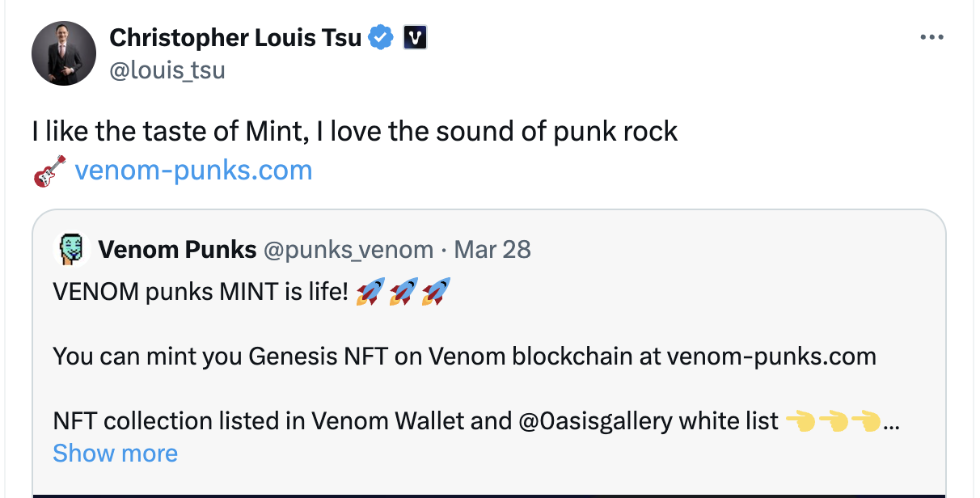The height and width of the screenshot is (498, 980).
Task: Click the blue verified badge next to Christopher Louis Tsu
Action: [380, 36]
